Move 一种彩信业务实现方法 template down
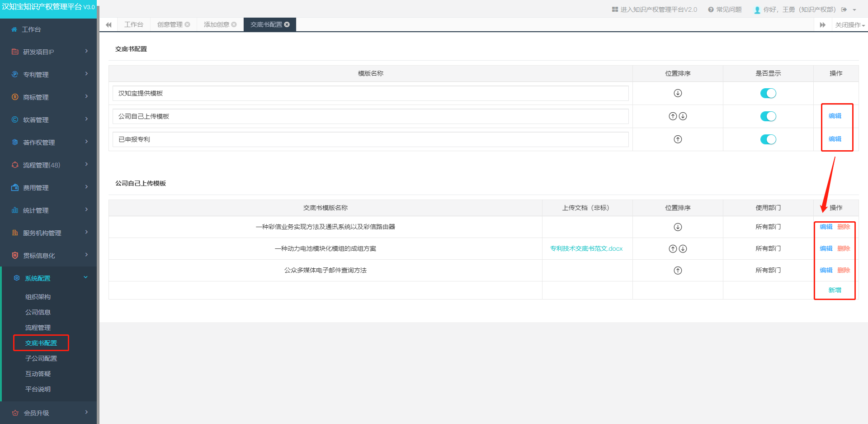 [x=678, y=227]
